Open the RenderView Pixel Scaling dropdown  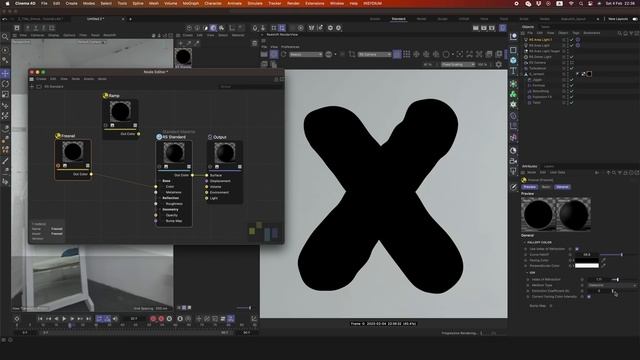click(458, 64)
